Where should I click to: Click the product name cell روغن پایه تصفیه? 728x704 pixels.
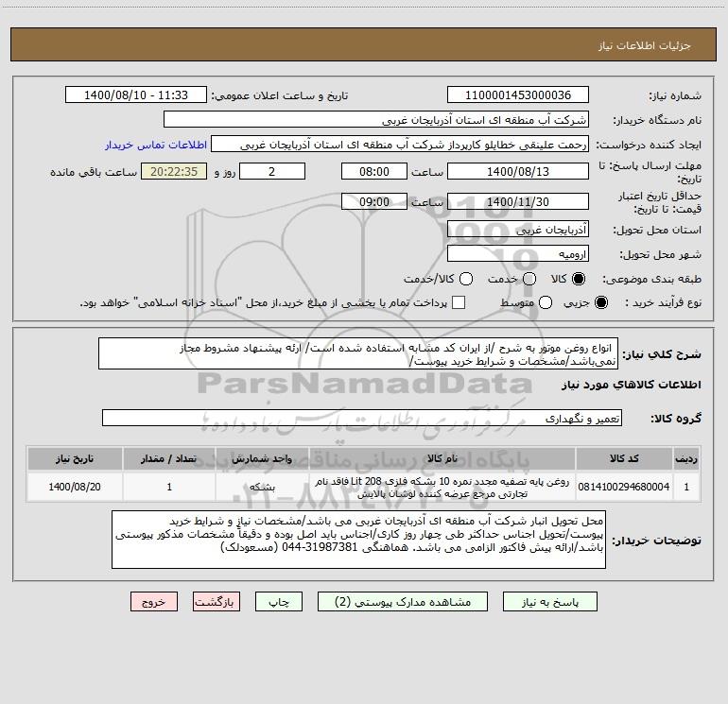pyautogui.click(x=442, y=487)
